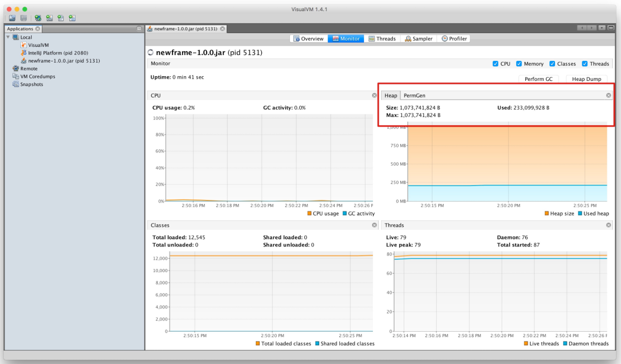The width and height of the screenshot is (621, 364).
Task: Open the Overview tab
Action: click(x=309, y=39)
